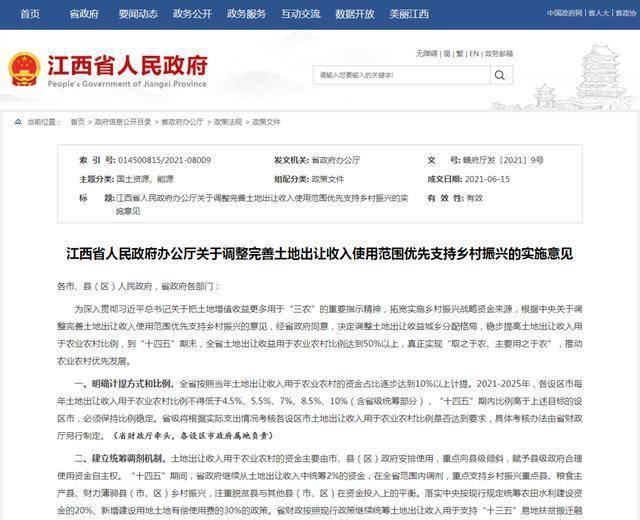Click the home icon in breadcrumb
This screenshot has height=520, width=640.
coord(19,122)
